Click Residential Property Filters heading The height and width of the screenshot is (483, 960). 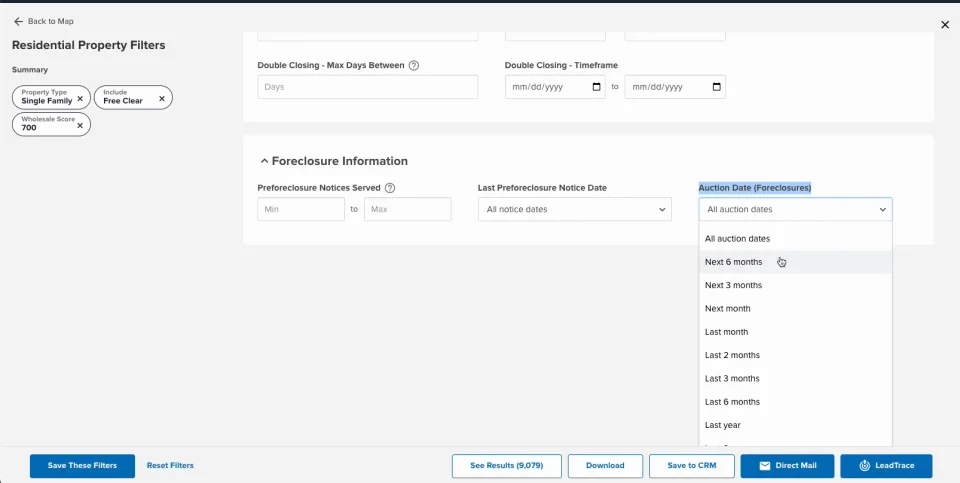tap(89, 45)
